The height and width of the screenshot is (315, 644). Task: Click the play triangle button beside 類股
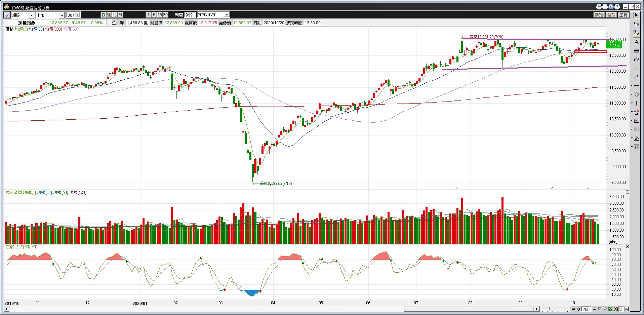pyautogui.click(x=7, y=15)
